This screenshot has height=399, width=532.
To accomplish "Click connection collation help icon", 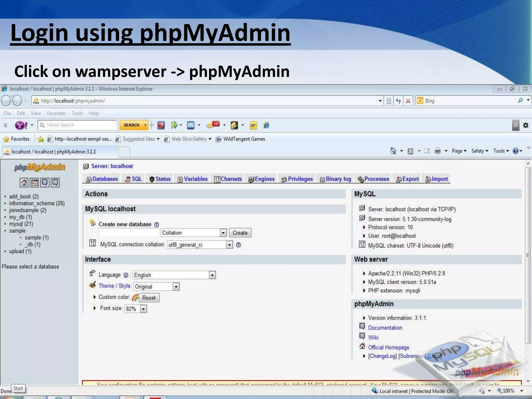I will click(x=238, y=245).
